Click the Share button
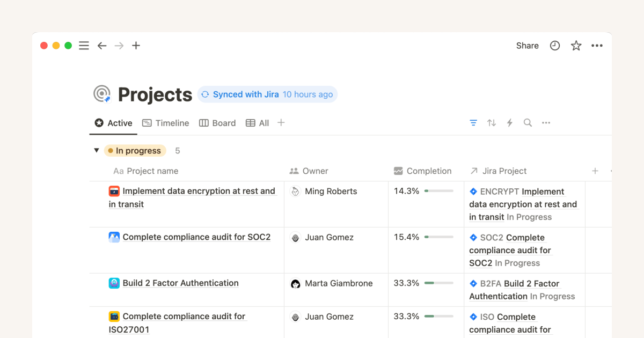 (526, 46)
